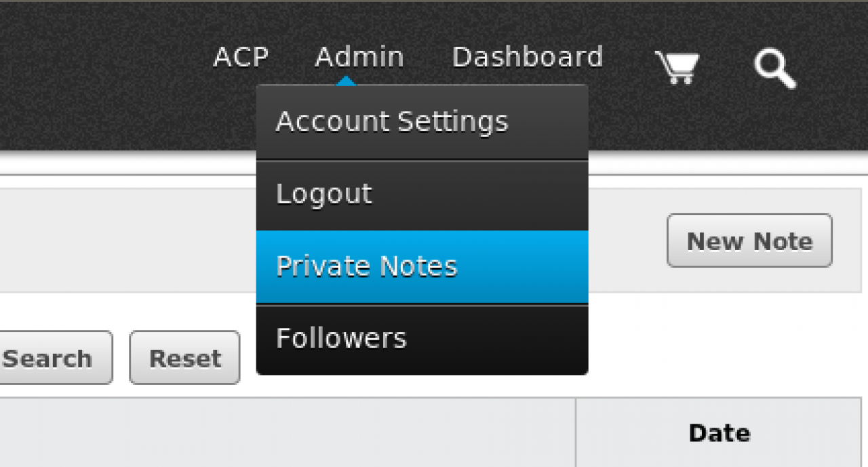Open the shopping cart icon

point(677,68)
